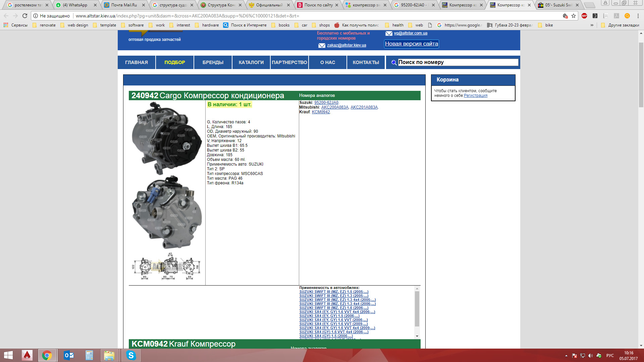Screen dimensions: 644x362
Task: Click the site info icon in address bar
Action: [36, 16]
